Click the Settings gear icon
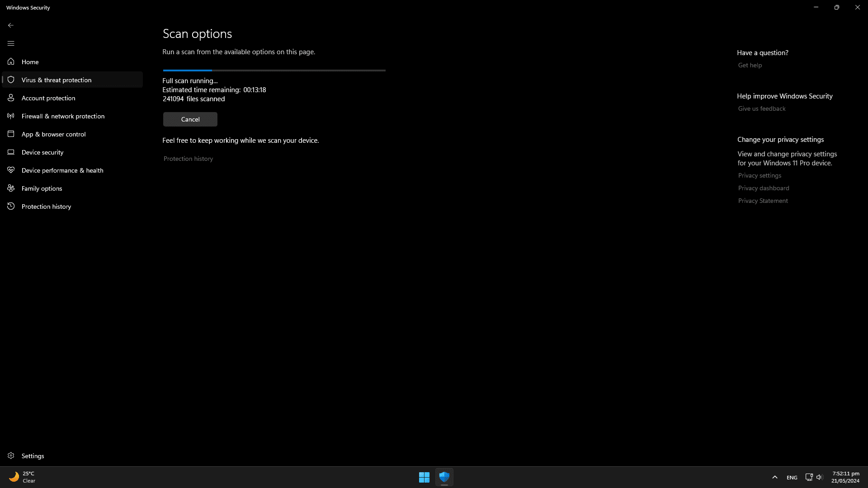The image size is (868, 488). click(x=11, y=455)
